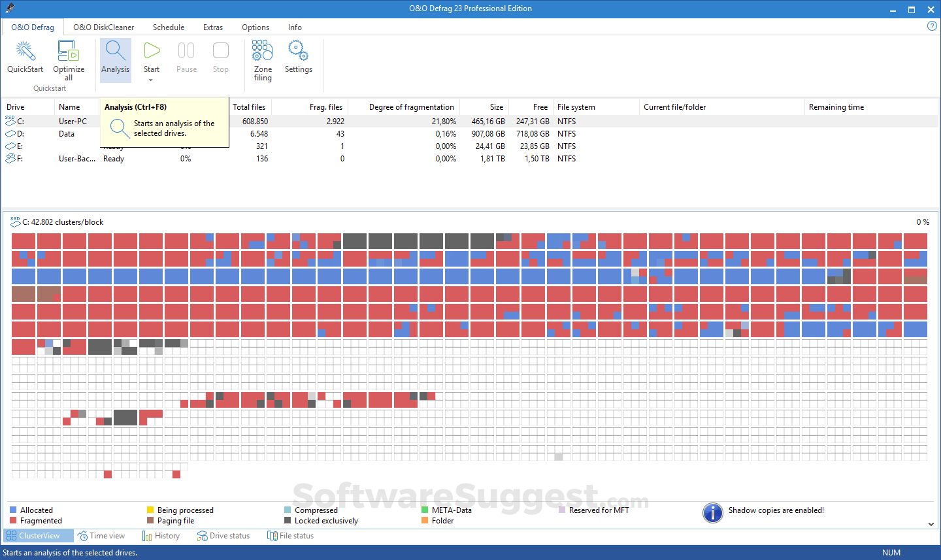
Task: Sort drives by the Size column header
Action: click(x=496, y=107)
